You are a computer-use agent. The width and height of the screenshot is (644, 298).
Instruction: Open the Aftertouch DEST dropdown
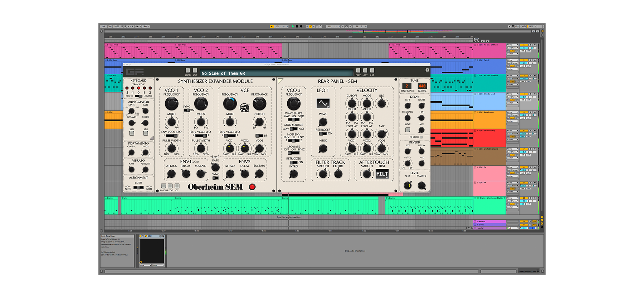pyautogui.click(x=382, y=174)
